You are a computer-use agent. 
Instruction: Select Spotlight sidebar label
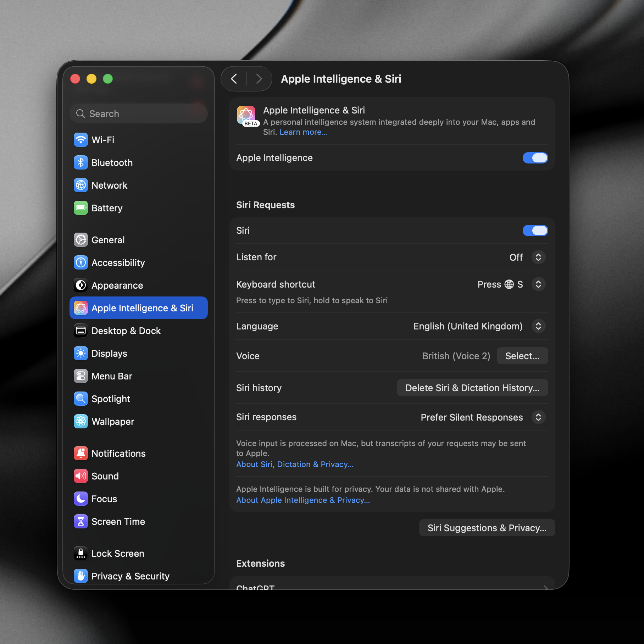[111, 399]
